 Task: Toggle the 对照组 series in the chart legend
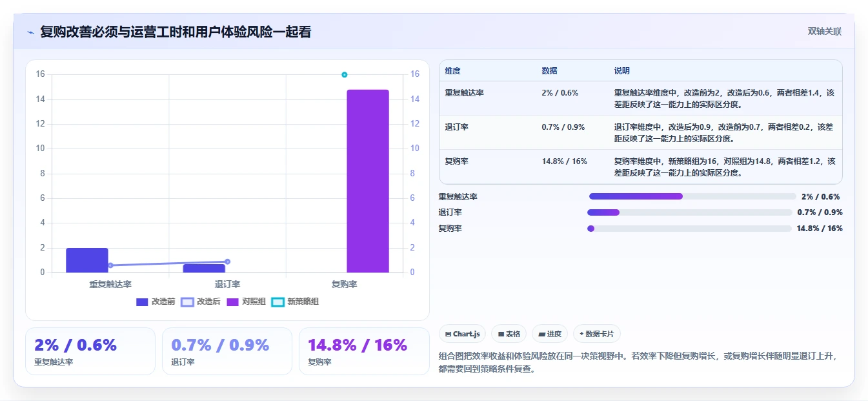[246, 302]
